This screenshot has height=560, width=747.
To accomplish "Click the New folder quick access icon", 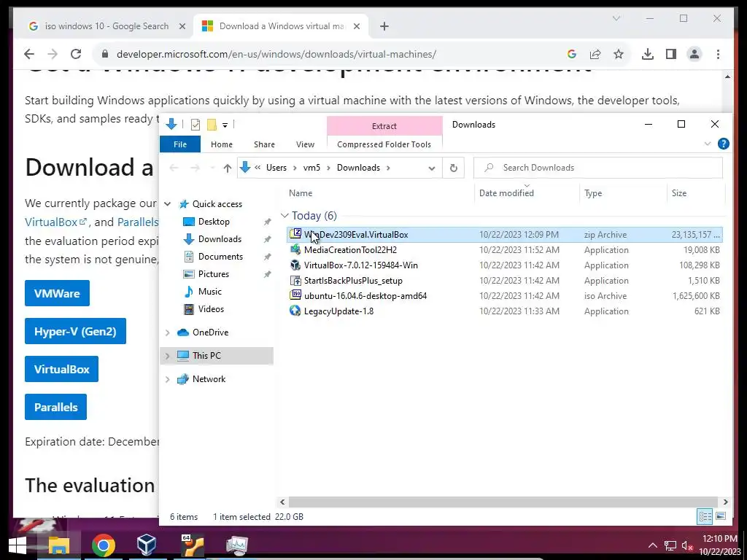I will coord(212,125).
